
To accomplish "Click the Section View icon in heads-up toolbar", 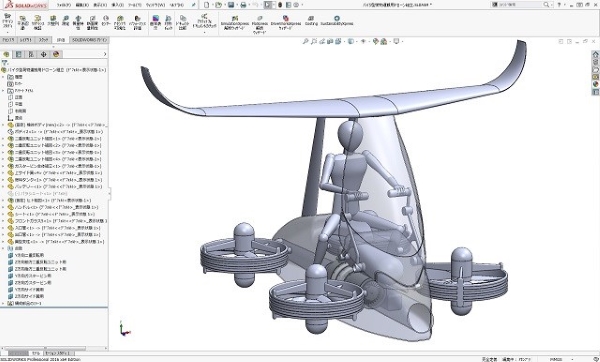I will point(330,41).
